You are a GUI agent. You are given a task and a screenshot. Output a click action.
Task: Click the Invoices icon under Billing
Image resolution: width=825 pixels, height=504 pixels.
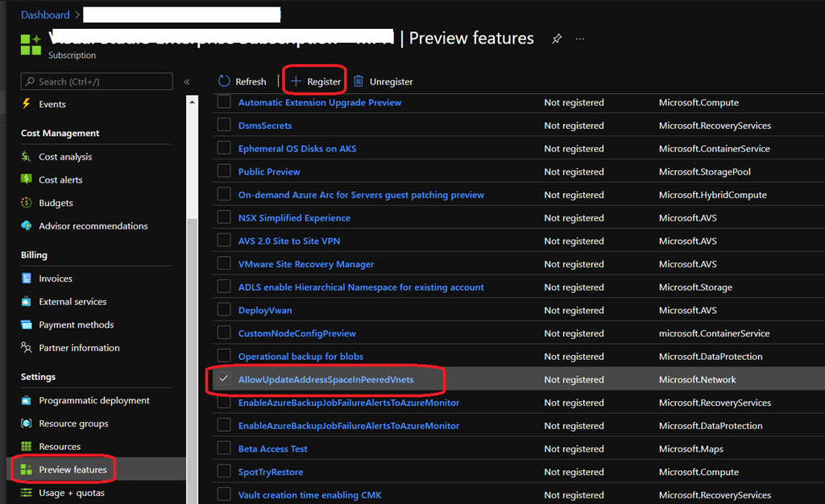click(27, 279)
